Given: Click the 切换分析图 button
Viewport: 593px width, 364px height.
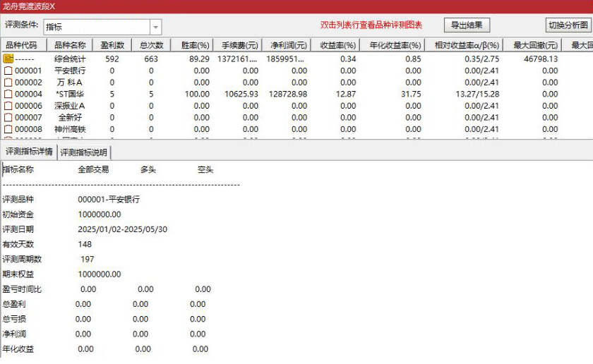Looking at the screenshot, I should (568, 25).
